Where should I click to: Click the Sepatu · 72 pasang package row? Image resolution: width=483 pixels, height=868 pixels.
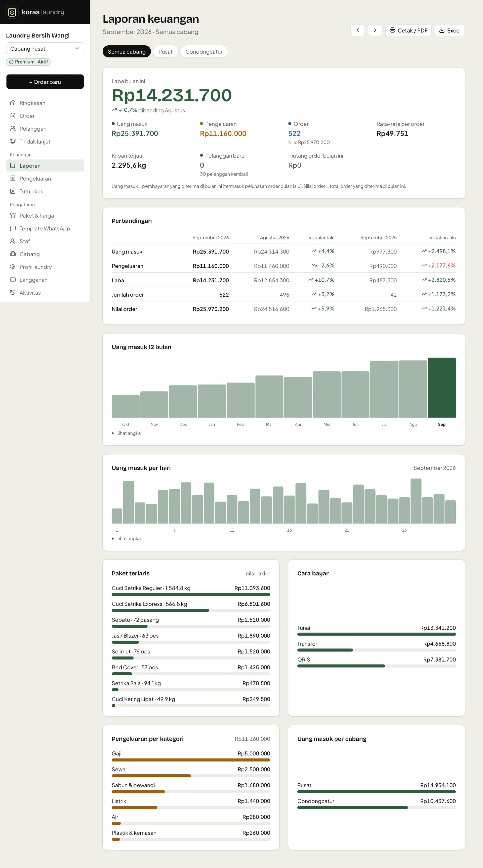point(191,622)
